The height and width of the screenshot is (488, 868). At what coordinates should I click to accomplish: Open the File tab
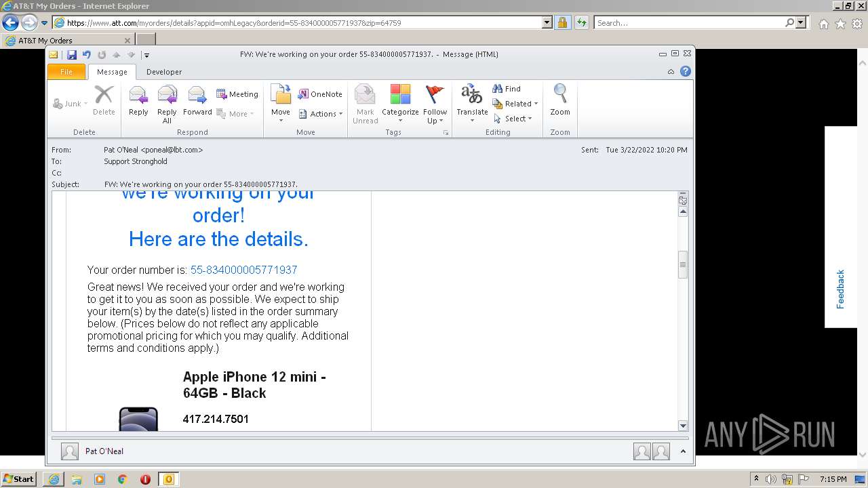click(x=66, y=72)
